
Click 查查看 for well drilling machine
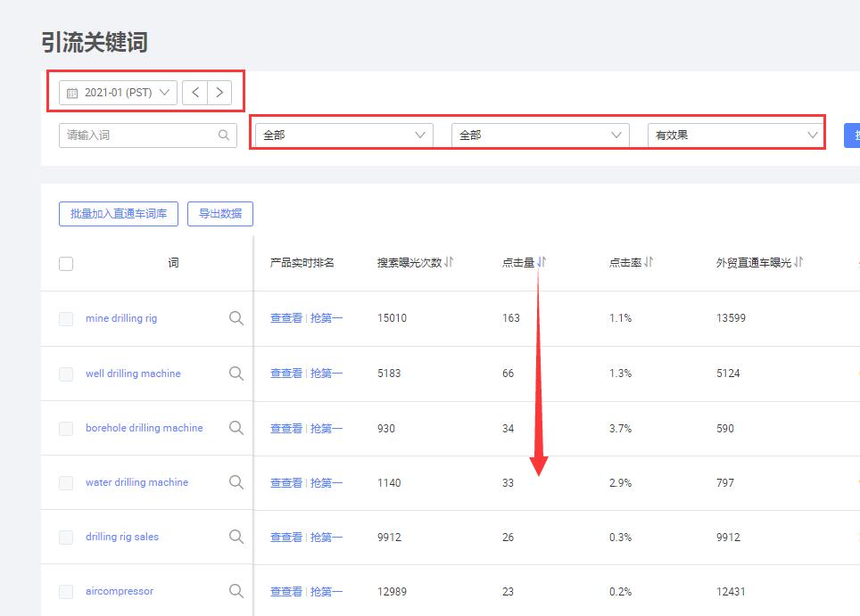pos(285,374)
